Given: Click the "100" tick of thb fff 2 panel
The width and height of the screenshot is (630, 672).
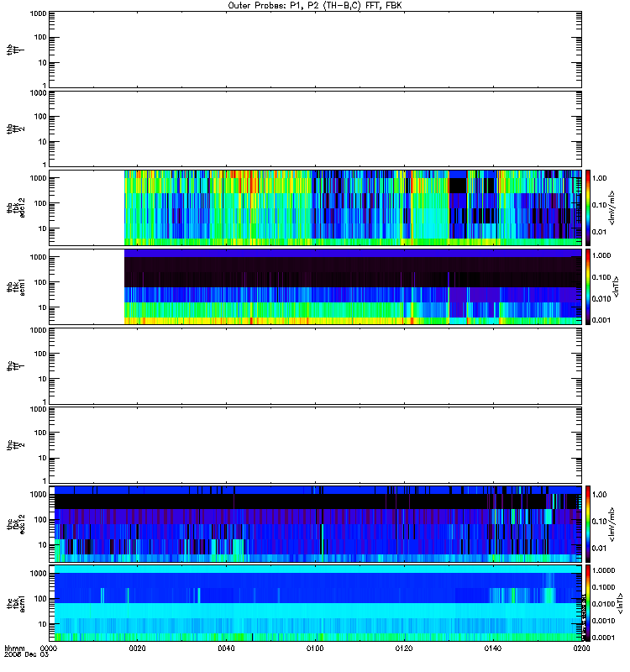Looking at the screenshot, I should [x=40, y=117].
